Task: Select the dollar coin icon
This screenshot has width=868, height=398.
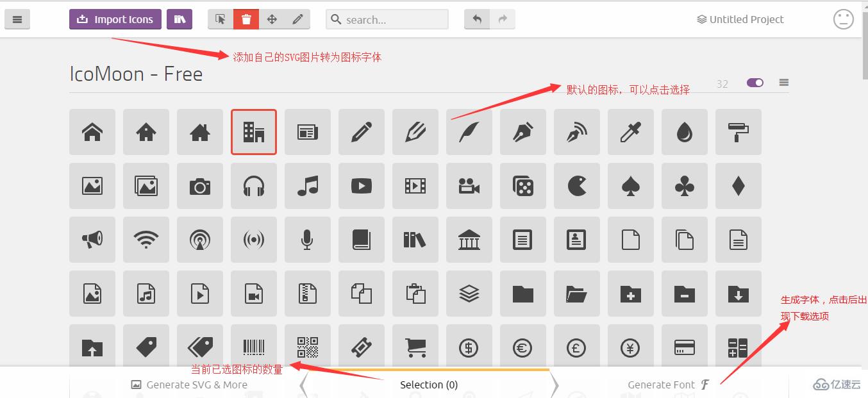Action: click(x=469, y=347)
